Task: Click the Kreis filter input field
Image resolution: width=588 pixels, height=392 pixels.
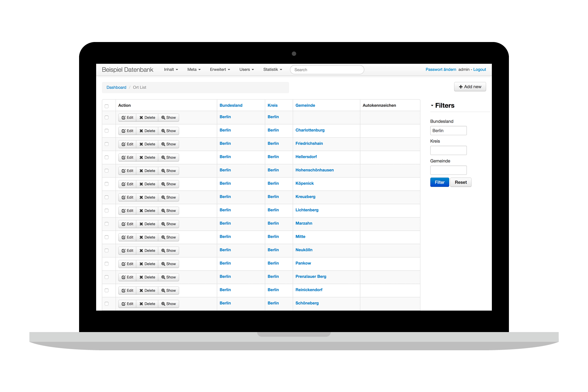Action: point(448,150)
